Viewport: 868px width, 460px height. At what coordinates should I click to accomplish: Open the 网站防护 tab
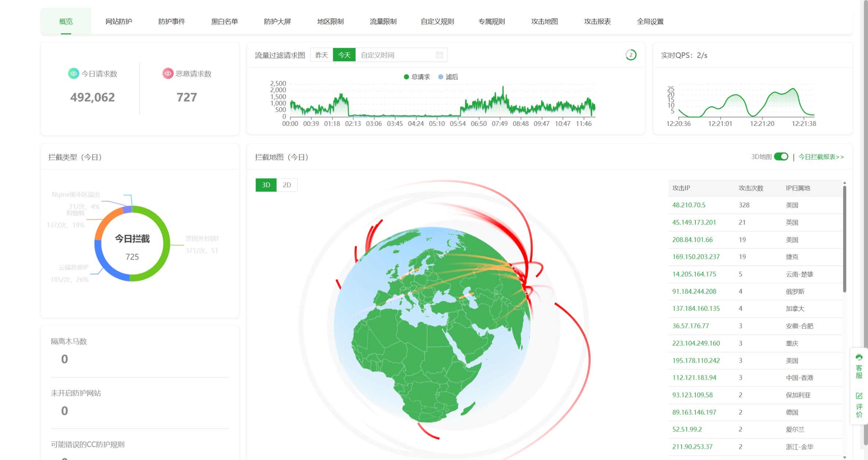point(119,21)
